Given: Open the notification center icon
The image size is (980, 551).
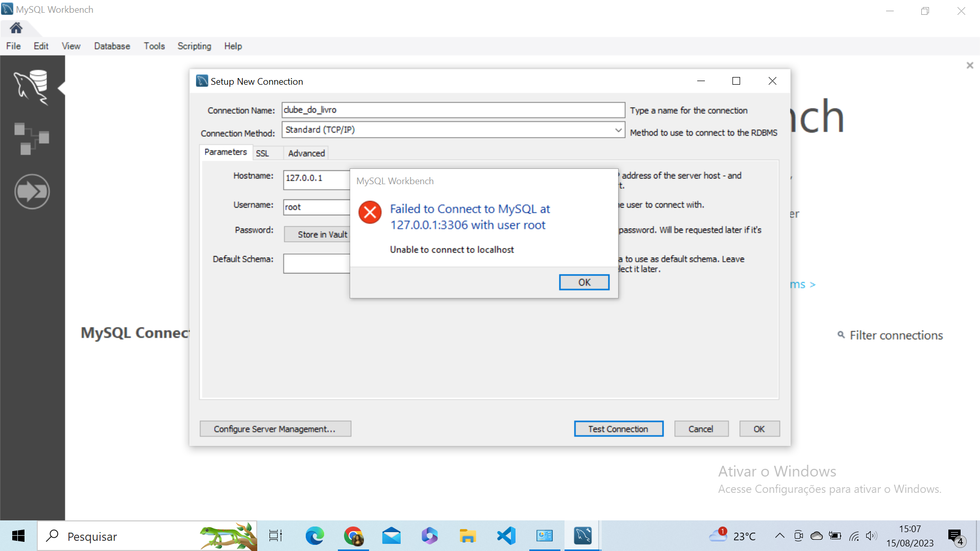Looking at the screenshot, I should 956,537.
